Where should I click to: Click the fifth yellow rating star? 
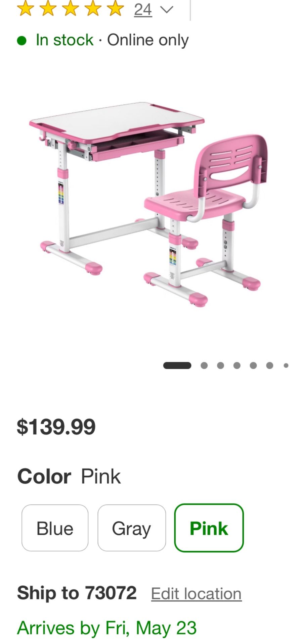pyautogui.click(x=116, y=8)
